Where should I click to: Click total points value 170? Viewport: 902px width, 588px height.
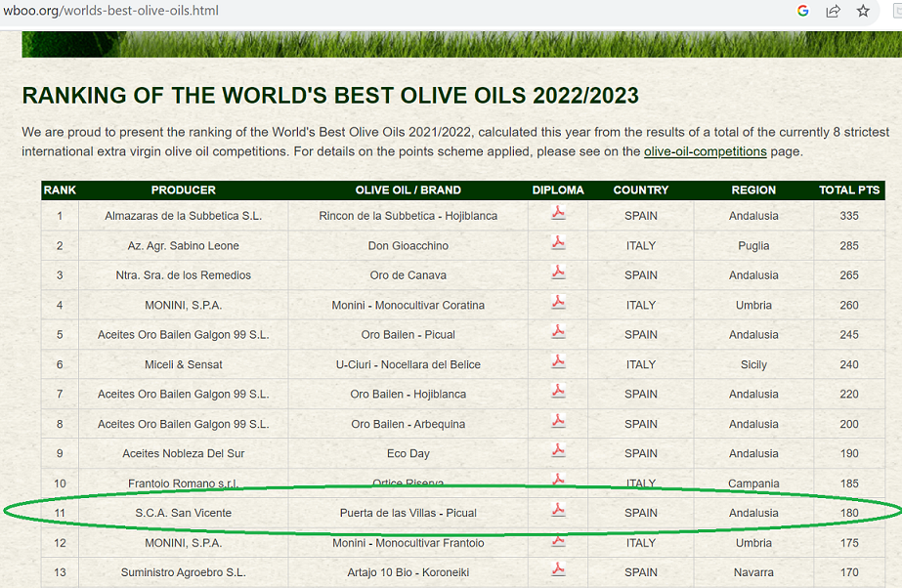[x=849, y=572]
